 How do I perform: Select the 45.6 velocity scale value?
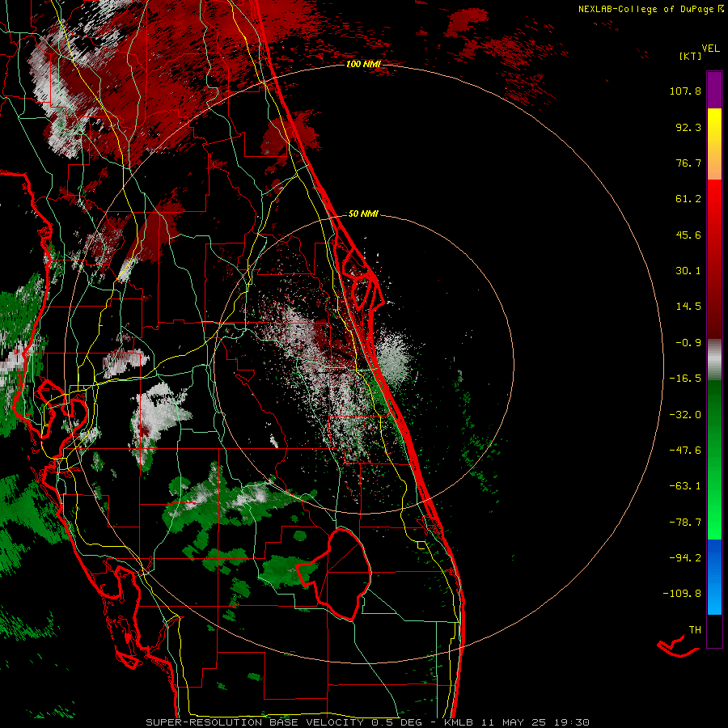(x=688, y=235)
